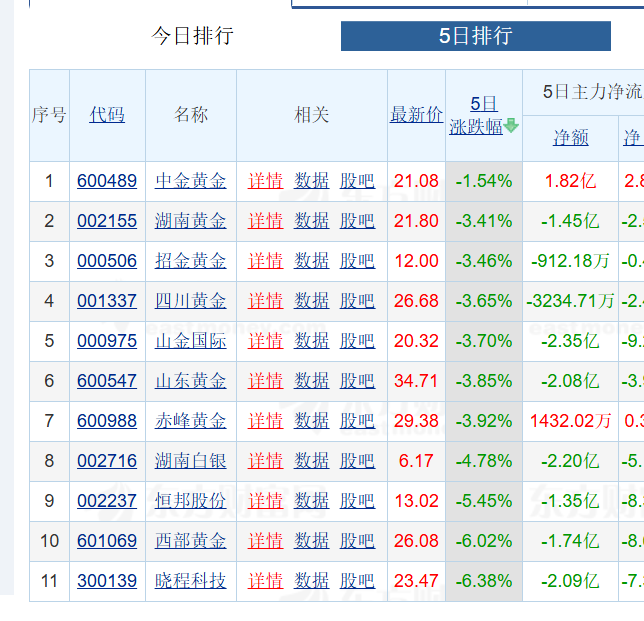Sort by 净额 column header

click(570, 138)
